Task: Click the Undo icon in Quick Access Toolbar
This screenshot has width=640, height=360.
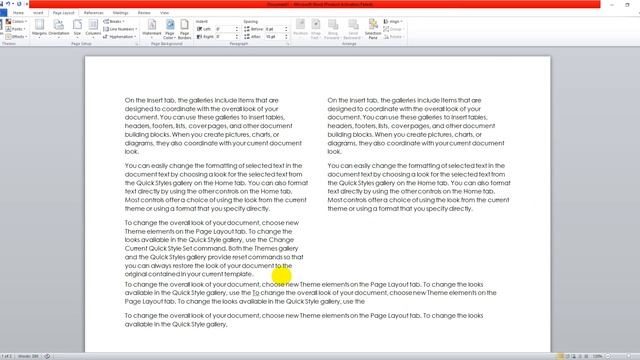Action: [8, 4]
